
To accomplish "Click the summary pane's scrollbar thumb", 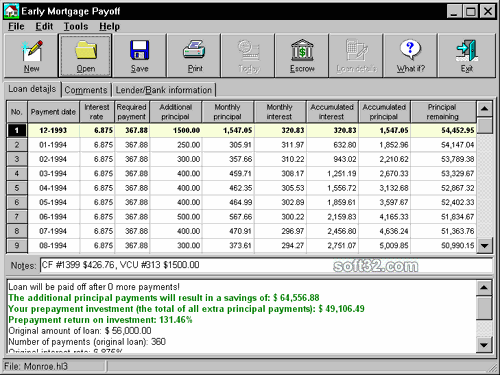I will click(484, 307).
